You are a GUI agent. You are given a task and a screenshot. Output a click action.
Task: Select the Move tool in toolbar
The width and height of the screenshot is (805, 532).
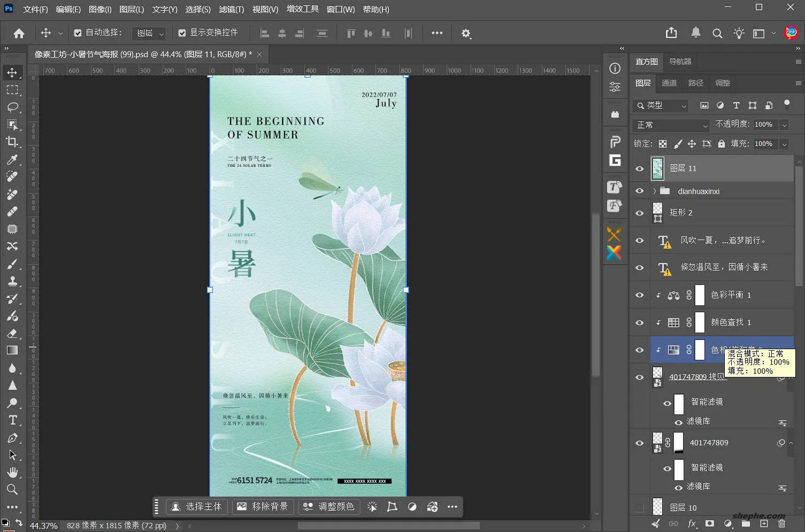coord(12,72)
